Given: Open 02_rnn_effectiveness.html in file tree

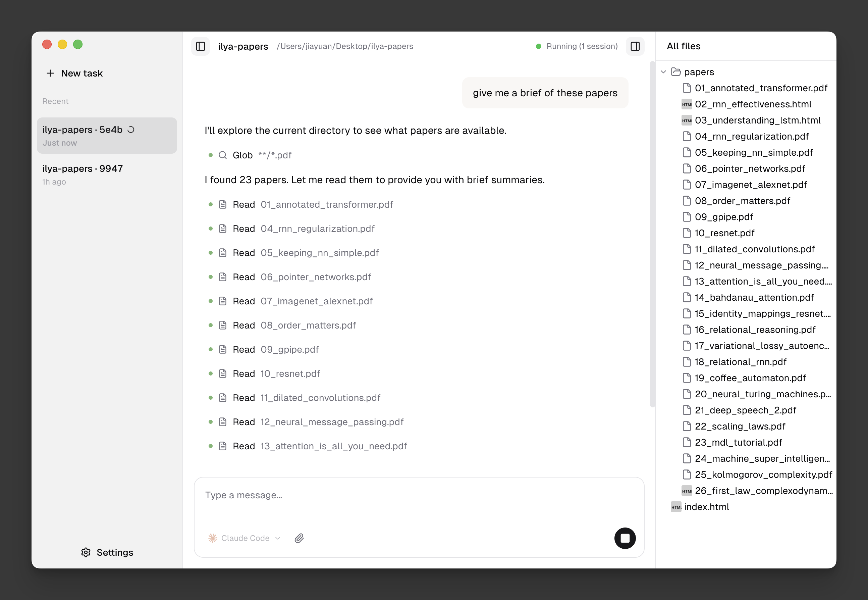Looking at the screenshot, I should [753, 104].
